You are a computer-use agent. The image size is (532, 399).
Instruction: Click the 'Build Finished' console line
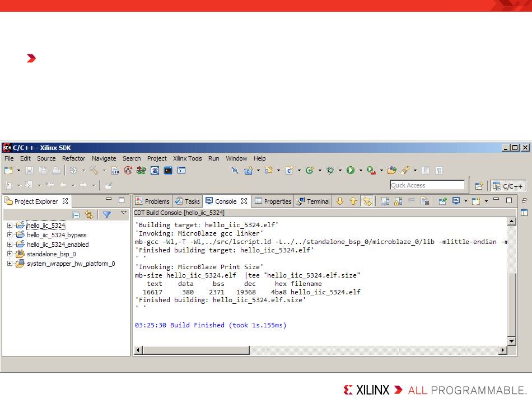211,325
